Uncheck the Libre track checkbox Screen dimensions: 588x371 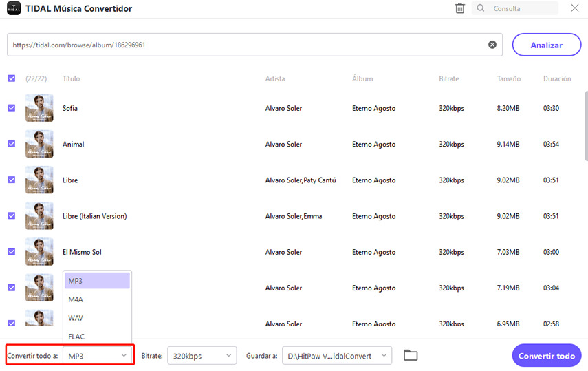[12, 180]
